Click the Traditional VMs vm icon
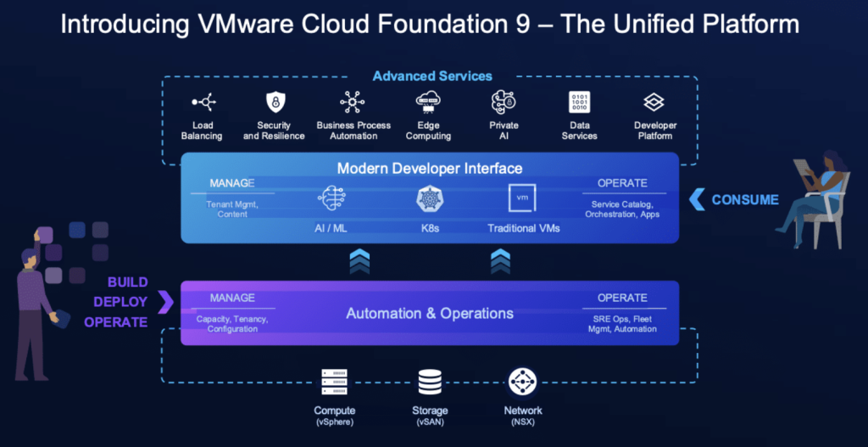This screenshot has width=868, height=447. click(522, 198)
